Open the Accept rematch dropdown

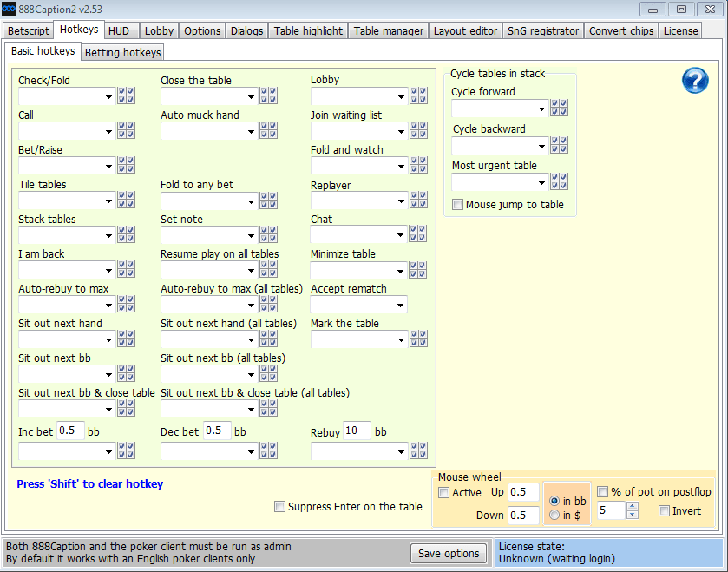click(x=401, y=305)
